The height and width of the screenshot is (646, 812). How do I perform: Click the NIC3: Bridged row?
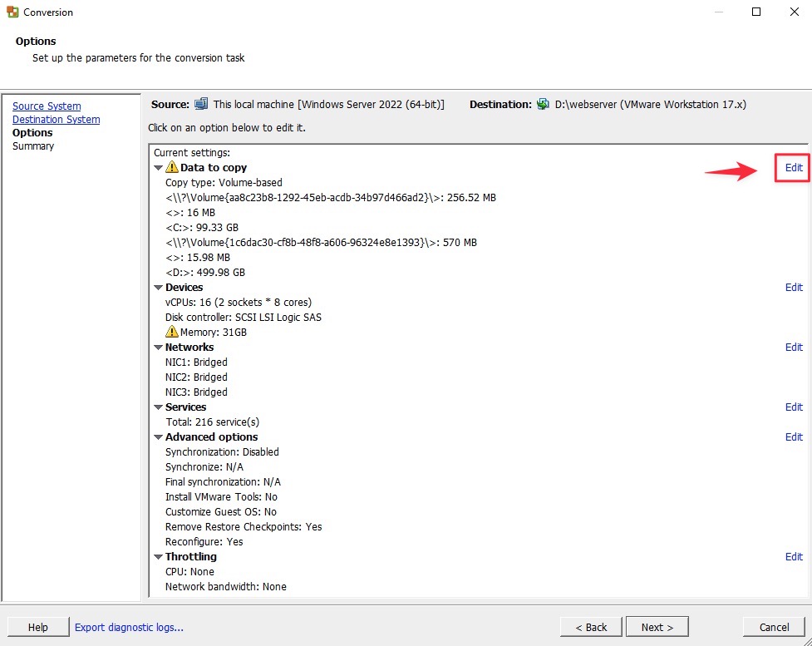point(196,392)
